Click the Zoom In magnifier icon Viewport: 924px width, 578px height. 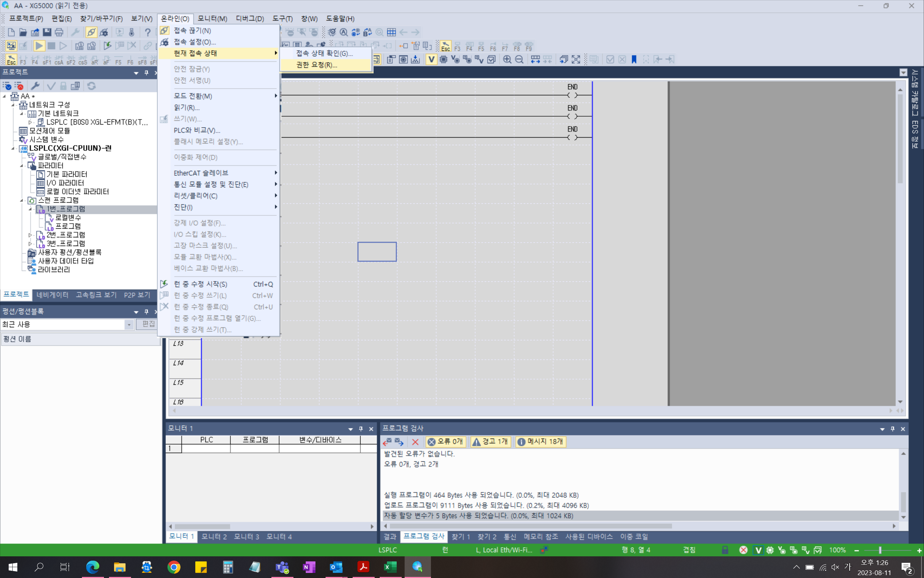coord(507,59)
